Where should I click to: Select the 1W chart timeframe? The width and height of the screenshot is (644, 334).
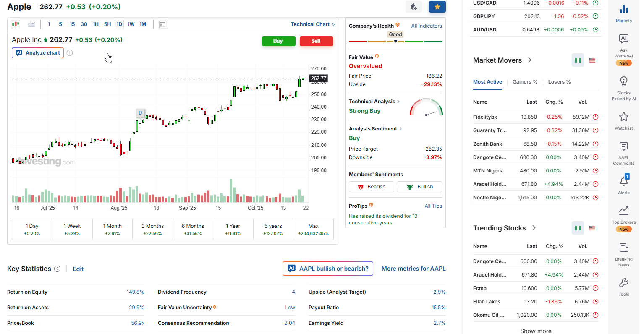pyautogui.click(x=131, y=24)
